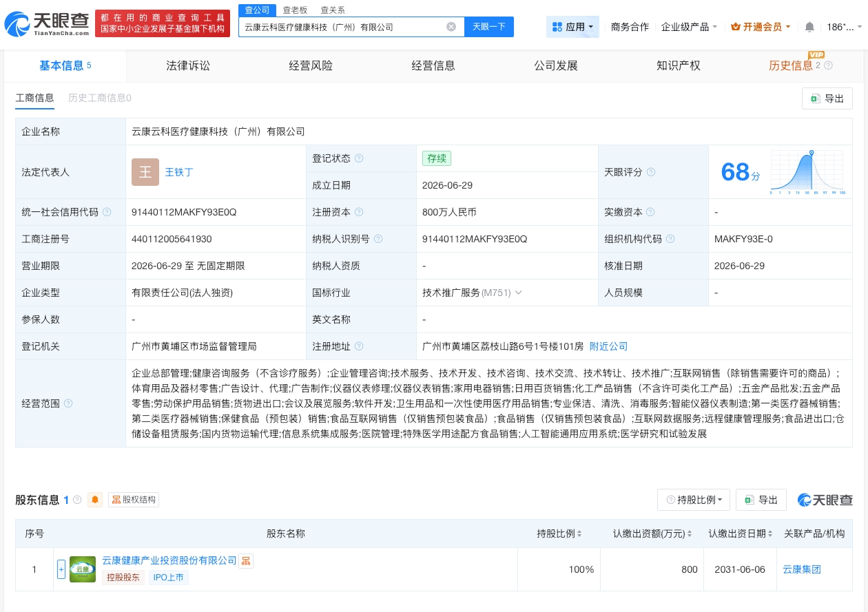Click the 存续 status badge
The height and width of the screenshot is (612, 868).
(x=437, y=158)
